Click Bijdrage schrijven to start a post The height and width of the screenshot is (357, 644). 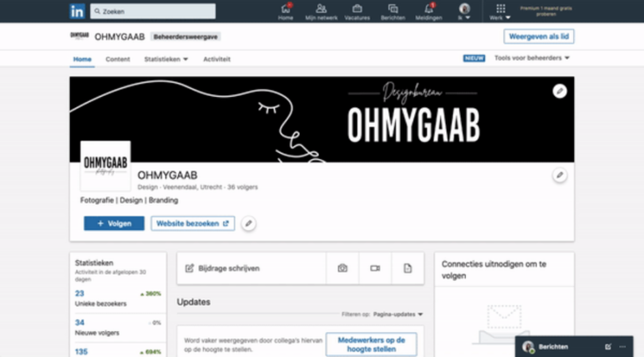click(251, 268)
